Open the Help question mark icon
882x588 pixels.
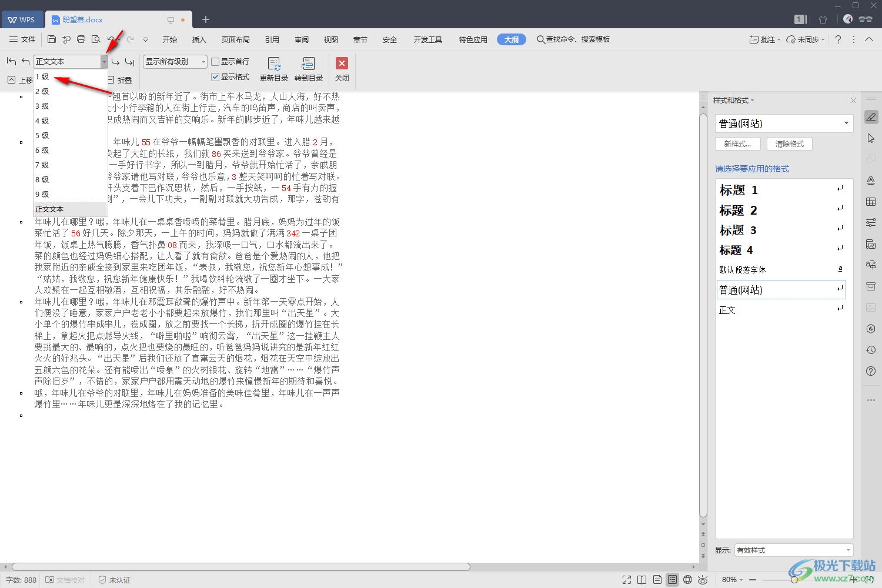838,39
